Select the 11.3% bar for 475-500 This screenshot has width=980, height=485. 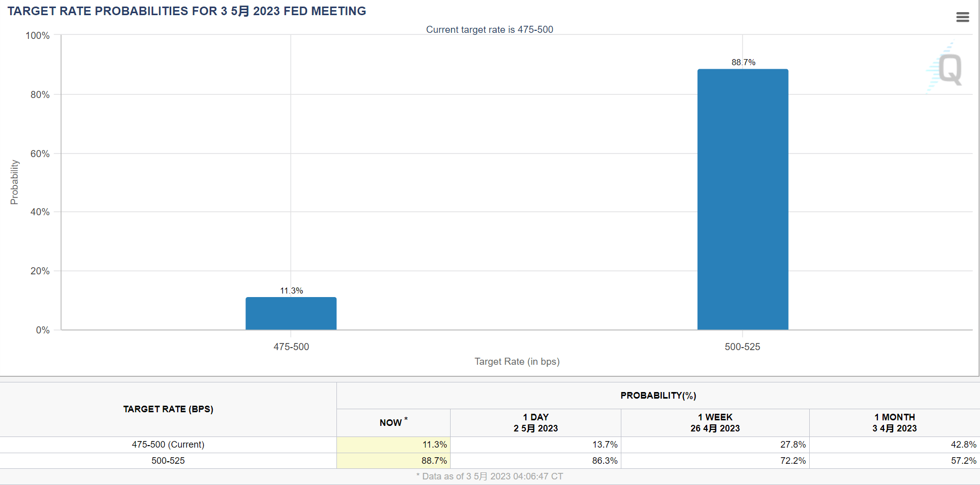291,314
